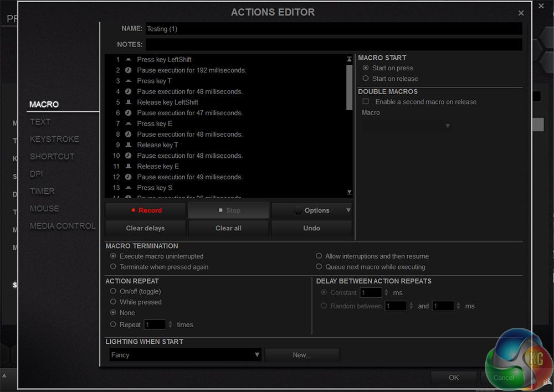Jump to top of macro list arrow
This screenshot has height=392, width=554.
pos(349,59)
